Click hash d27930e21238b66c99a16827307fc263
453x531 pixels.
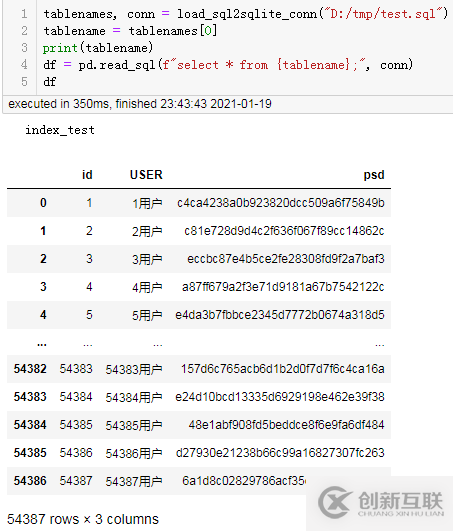click(280, 453)
